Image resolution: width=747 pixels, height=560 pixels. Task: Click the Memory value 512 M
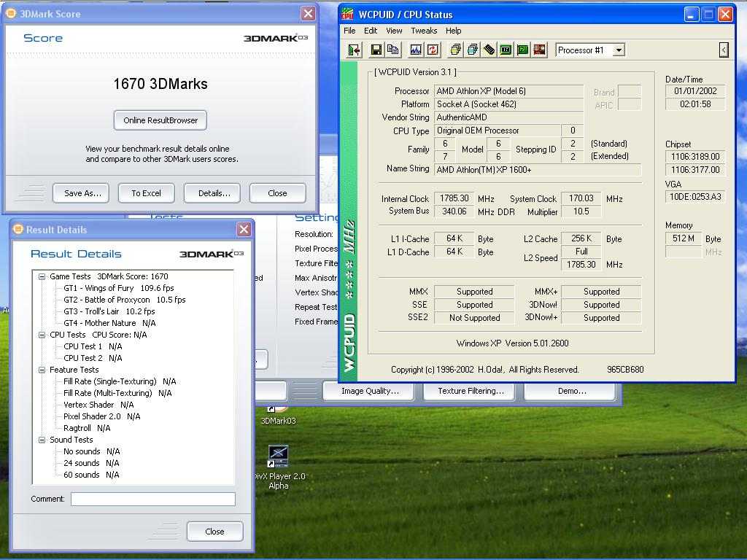tap(683, 238)
